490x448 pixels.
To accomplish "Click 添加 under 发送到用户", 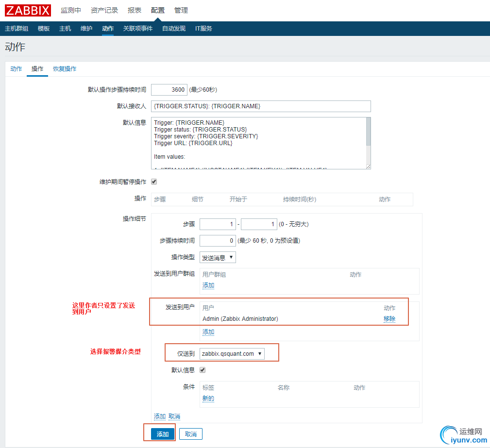I will point(208,332).
